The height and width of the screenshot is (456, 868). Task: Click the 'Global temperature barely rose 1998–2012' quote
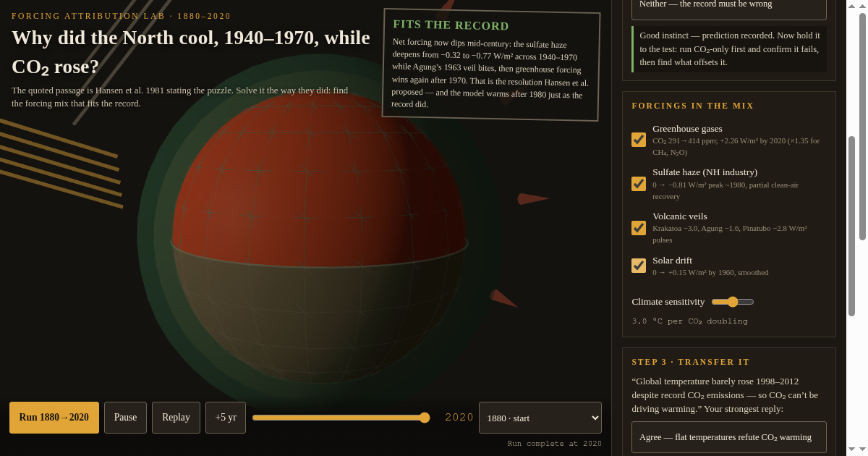click(x=725, y=395)
